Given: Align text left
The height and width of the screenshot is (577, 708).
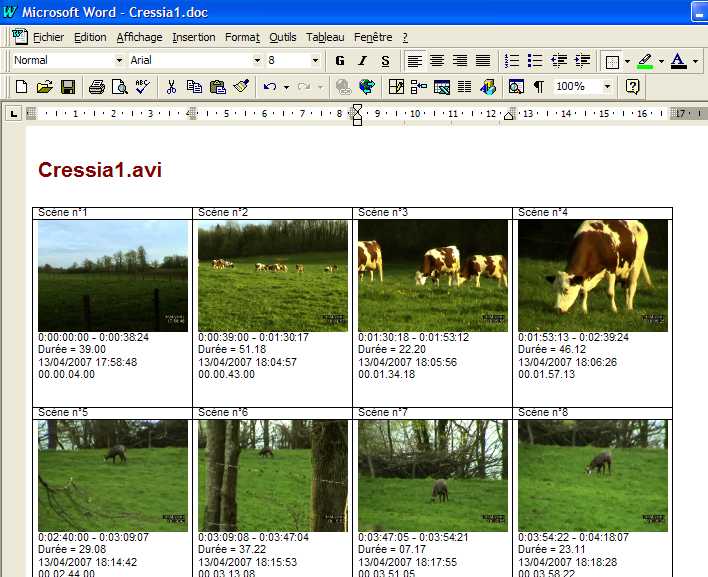Looking at the screenshot, I should 415,60.
